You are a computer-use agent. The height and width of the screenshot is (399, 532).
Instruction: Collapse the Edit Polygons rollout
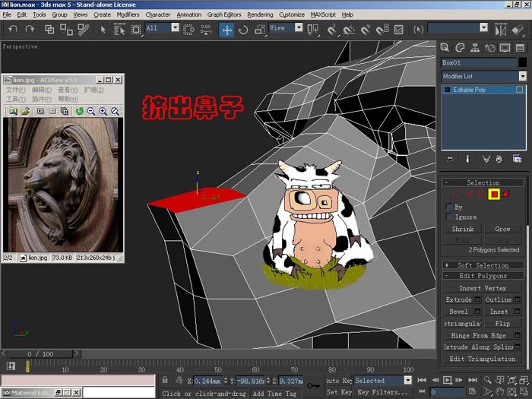[x=483, y=275]
